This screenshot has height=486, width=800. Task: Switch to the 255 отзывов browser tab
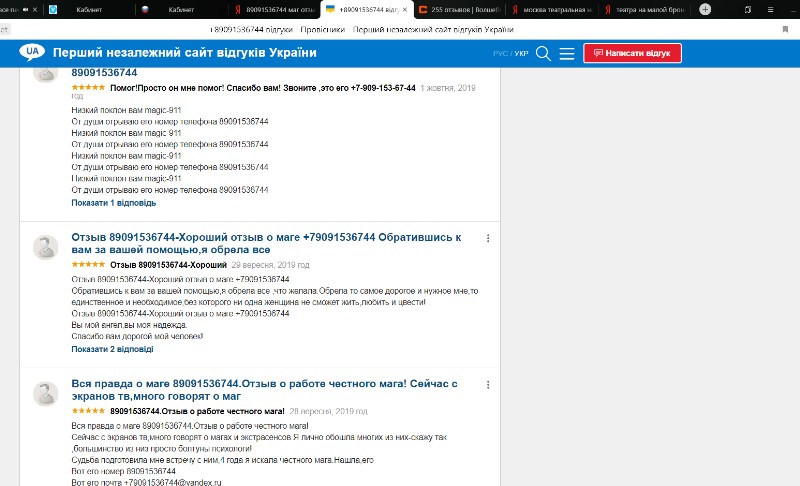(458, 10)
